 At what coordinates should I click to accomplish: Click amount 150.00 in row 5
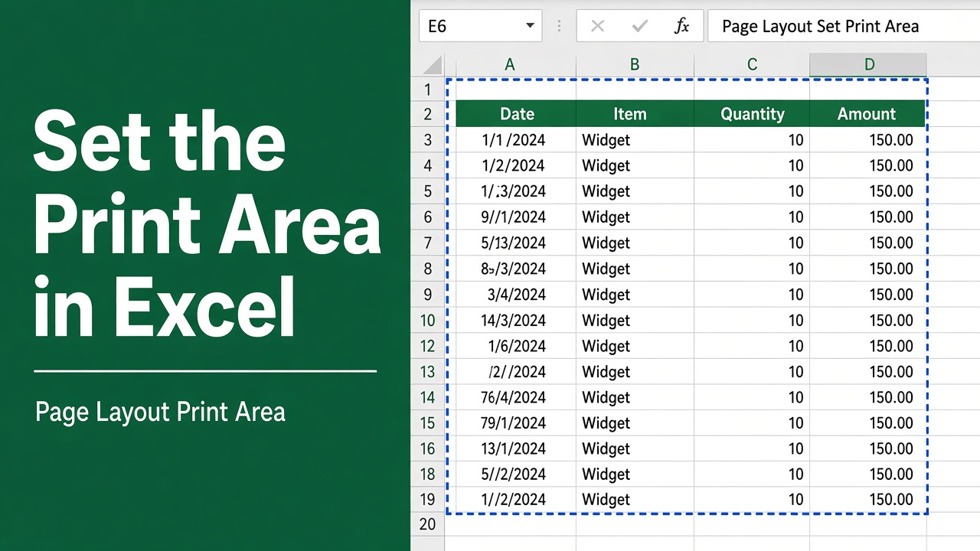(868, 191)
